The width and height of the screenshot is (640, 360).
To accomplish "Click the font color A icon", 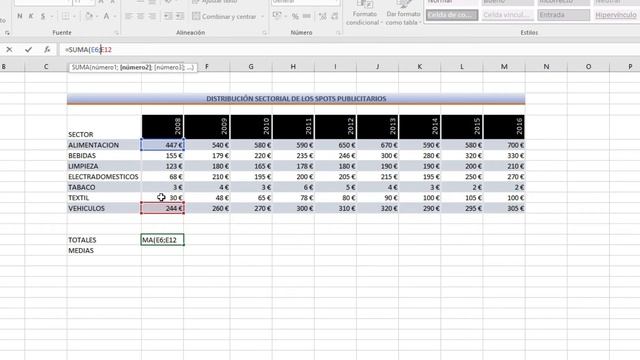I will coord(106,16).
